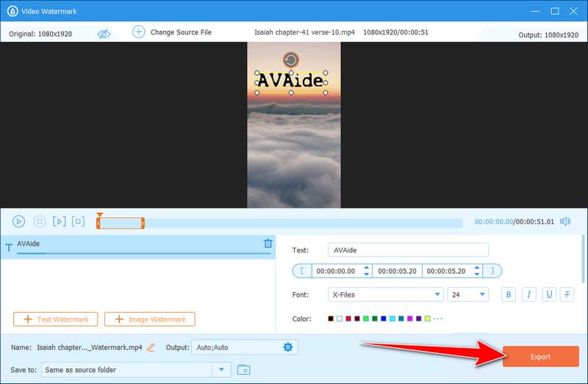Click the watermark Text input field
Viewport: 588px width, 384px height.
click(408, 250)
